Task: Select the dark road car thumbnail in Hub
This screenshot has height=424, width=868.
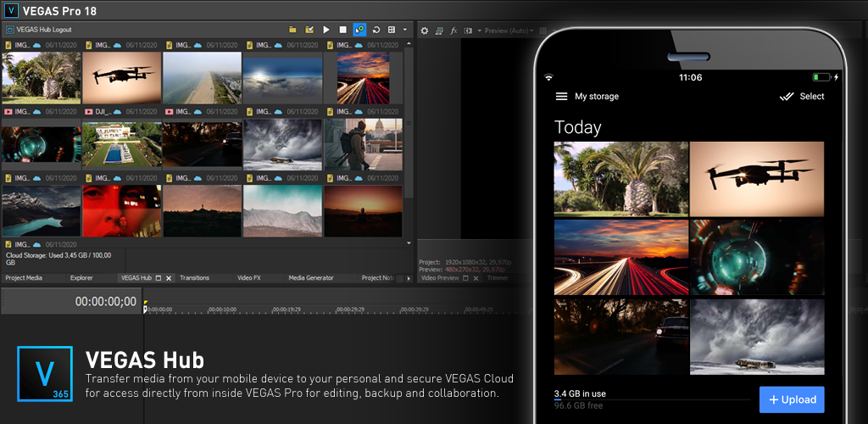Action: click(202, 144)
